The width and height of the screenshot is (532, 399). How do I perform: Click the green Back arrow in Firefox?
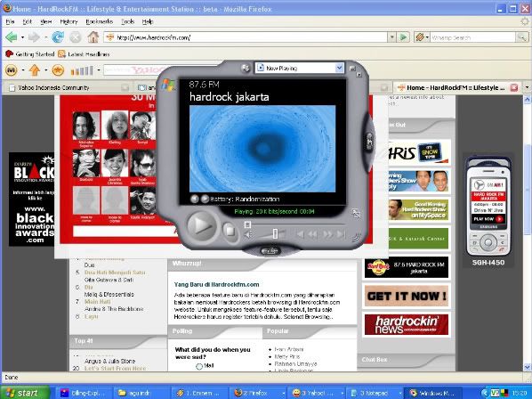pyautogui.click(x=12, y=37)
